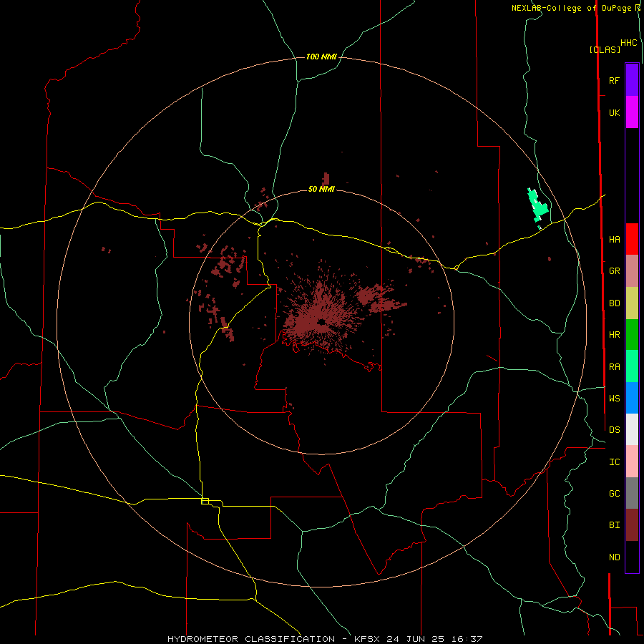644x644 pixels.
Task: Click the maroon echo patch near 50 NMI label
Action: (326, 179)
